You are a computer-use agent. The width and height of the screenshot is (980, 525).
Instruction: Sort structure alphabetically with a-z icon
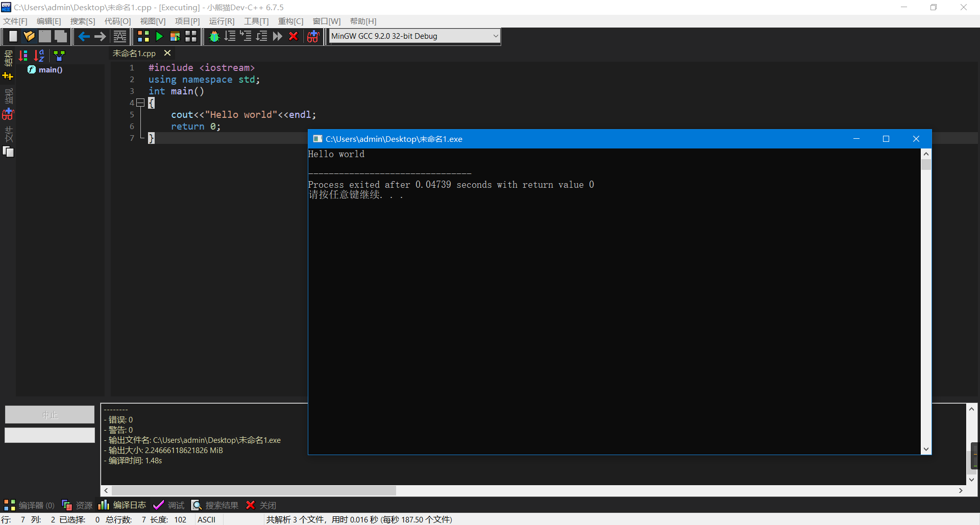click(x=39, y=56)
